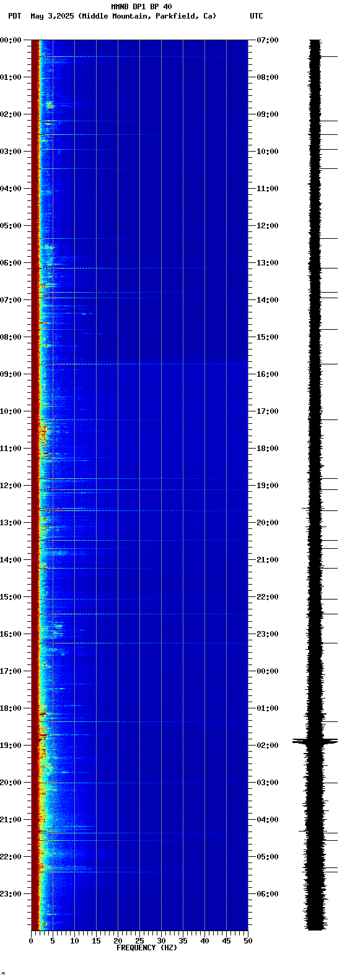The image size is (342, 980).
Task: Click the frequency tick label "10"
Action: pyautogui.click(x=74, y=941)
